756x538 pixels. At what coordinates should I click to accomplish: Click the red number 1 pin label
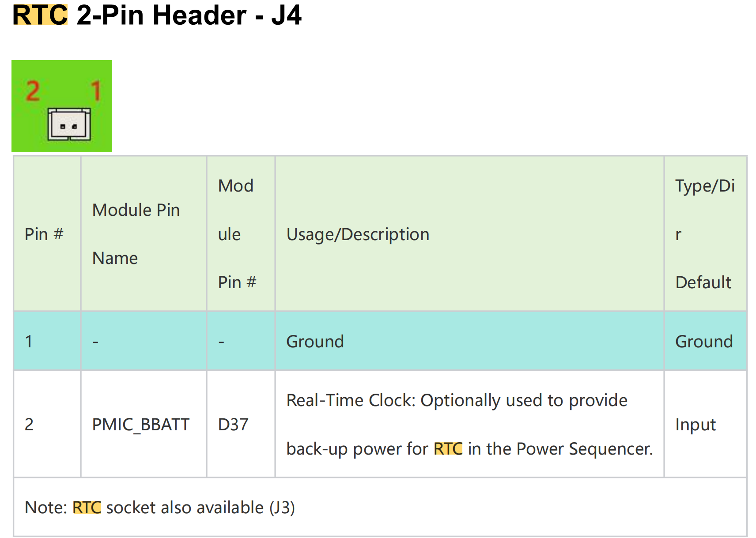pos(96,91)
